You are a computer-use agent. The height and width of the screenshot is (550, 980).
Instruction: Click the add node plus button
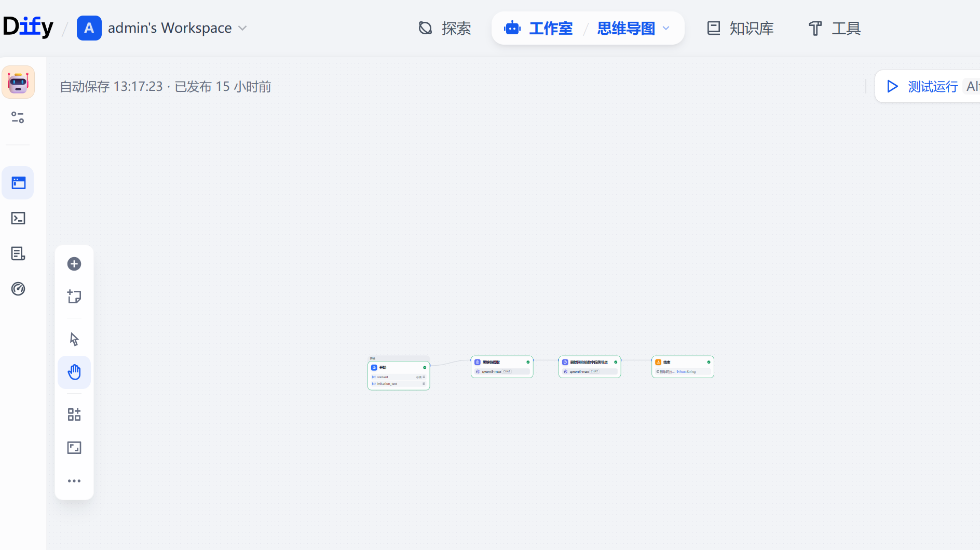click(74, 264)
